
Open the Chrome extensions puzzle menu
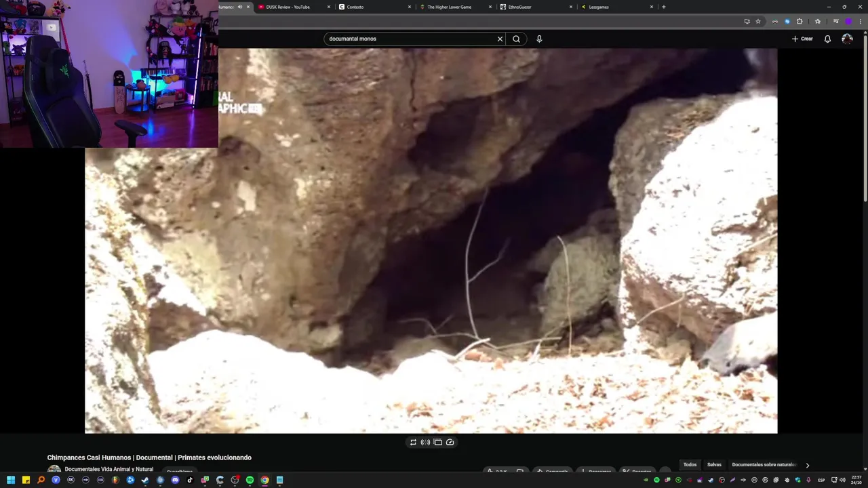(x=800, y=22)
